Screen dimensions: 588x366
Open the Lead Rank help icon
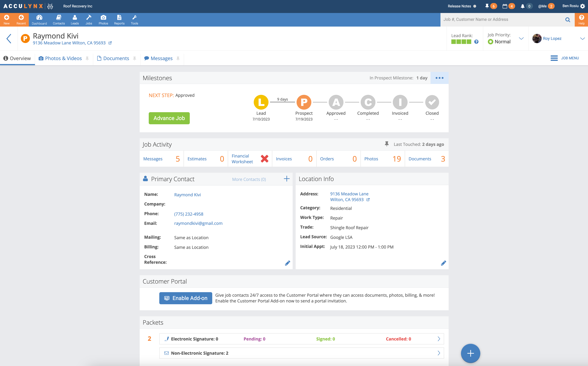[x=476, y=42]
